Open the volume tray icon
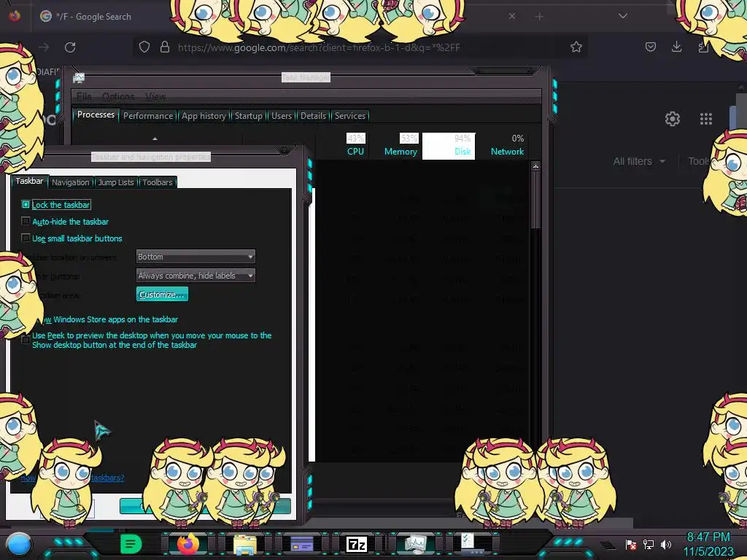The width and height of the screenshot is (747, 560). click(666, 544)
